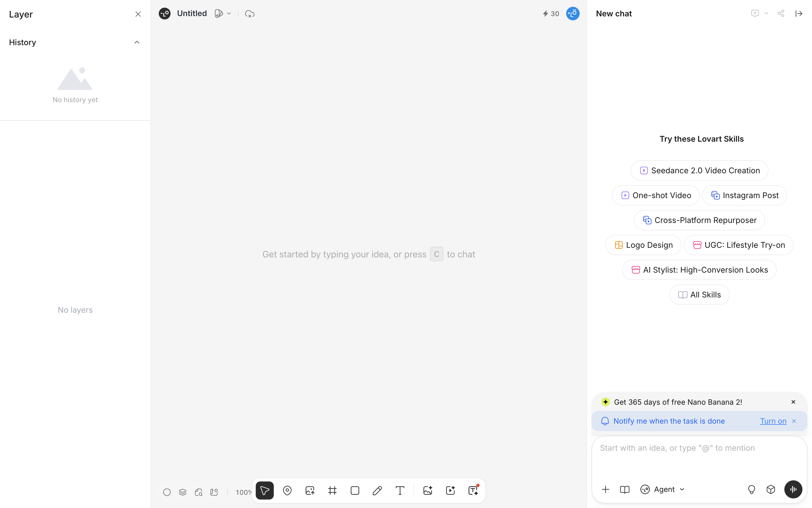Click the map marker canvas icon

pos(214,492)
